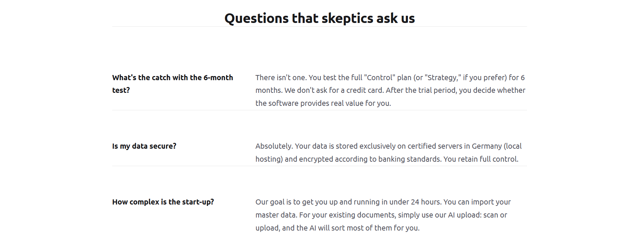Image resolution: width=644 pixels, height=247 pixels.
Task: Click the quoted word "Control" in first answer
Action: tap(379, 78)
